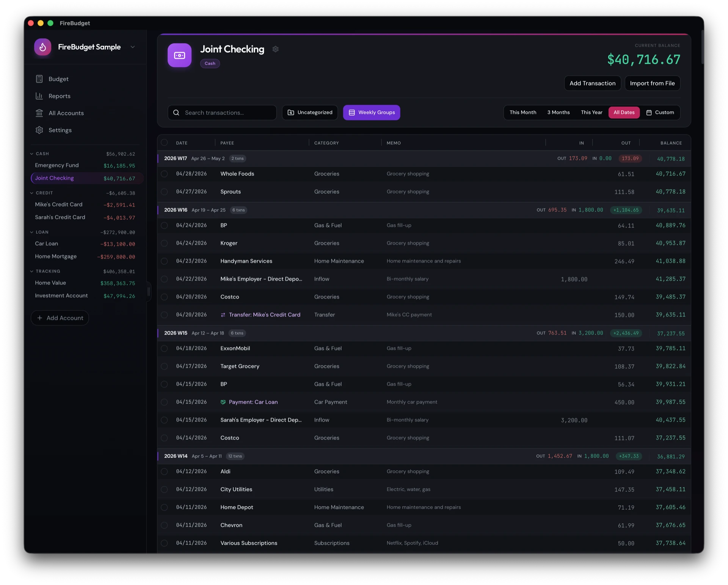Click the Weekly Groups grouping icon

pos(352,113)
